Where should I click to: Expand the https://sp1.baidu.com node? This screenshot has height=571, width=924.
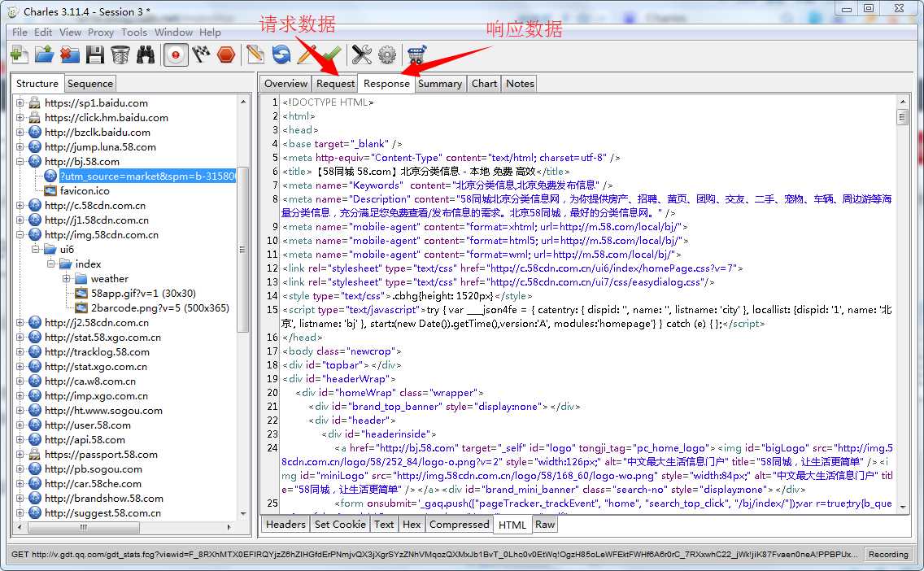tap(20, 102)
